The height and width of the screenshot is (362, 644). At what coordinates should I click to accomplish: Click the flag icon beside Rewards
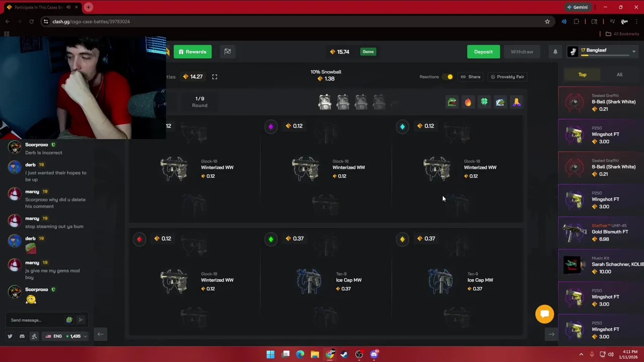pyautogui.click(x=227, y=52)
